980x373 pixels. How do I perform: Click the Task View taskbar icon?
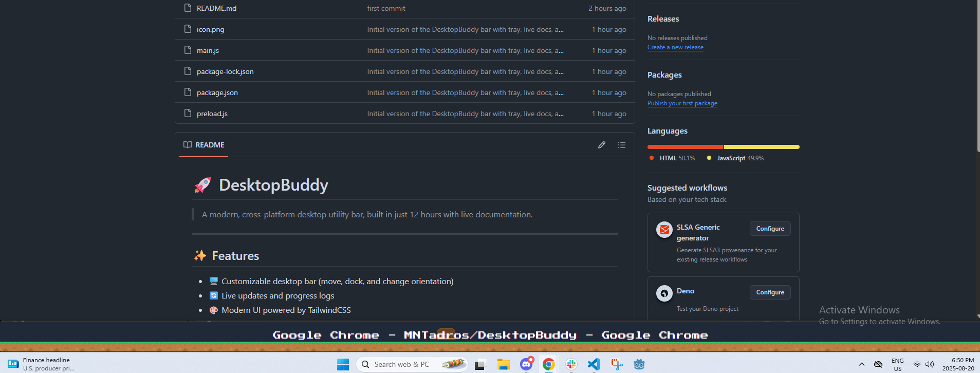480,364
